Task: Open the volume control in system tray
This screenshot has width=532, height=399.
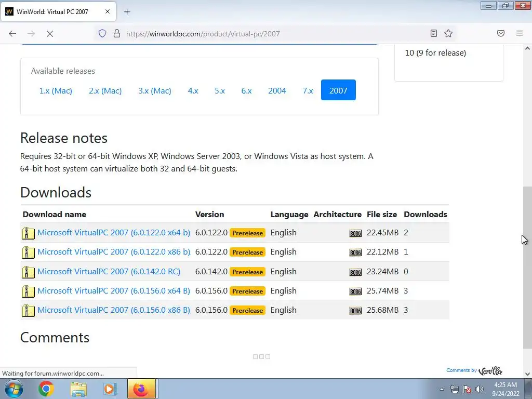Action: (479, 389)
